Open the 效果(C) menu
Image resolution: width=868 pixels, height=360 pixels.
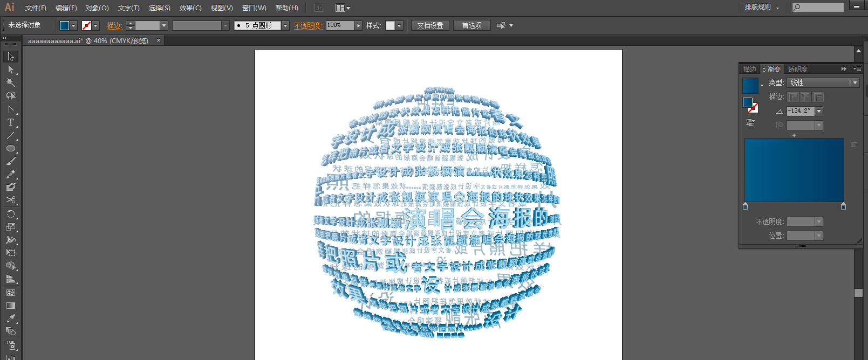[x=190, y=8]
